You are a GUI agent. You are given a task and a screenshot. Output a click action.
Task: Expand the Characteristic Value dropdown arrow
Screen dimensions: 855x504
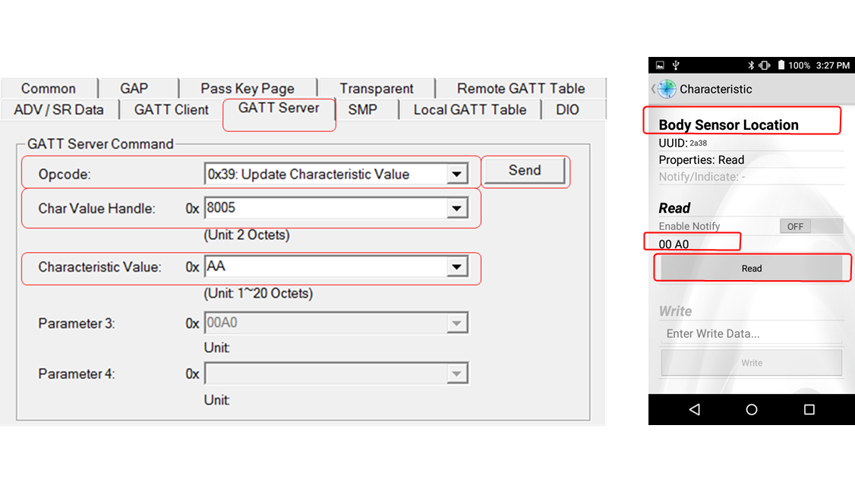point(456,267)
